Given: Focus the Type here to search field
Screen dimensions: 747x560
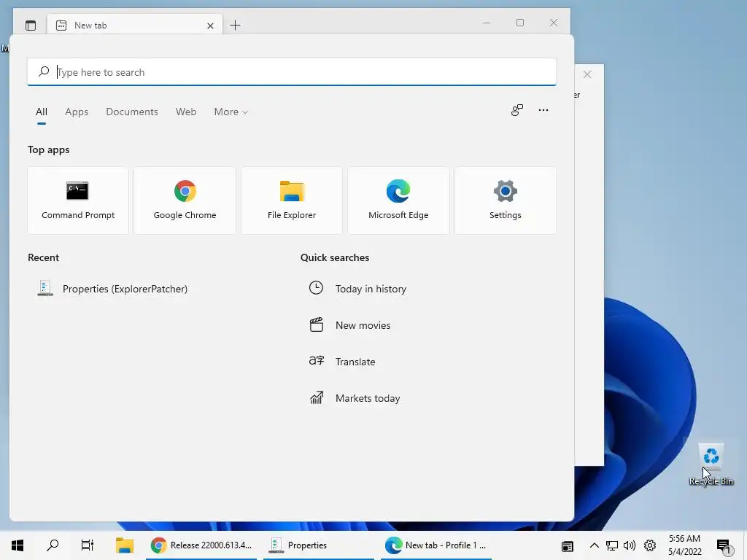Looking at the screenshot, I should [292, 72].
